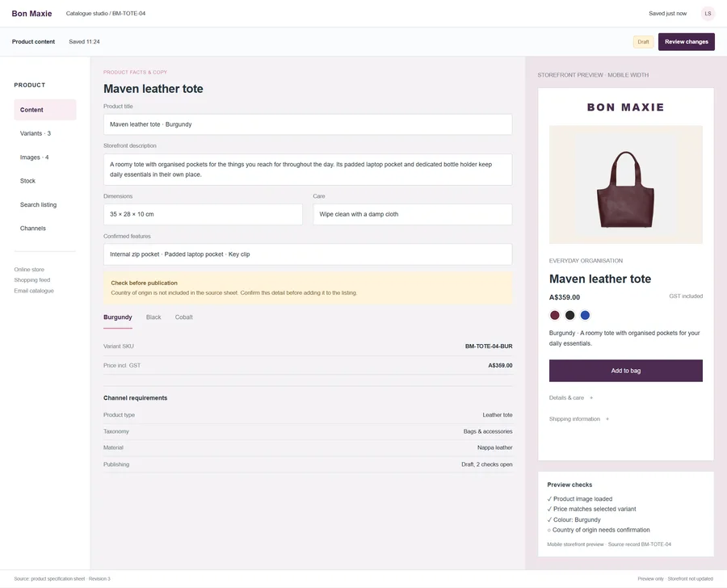Pick the black colour swatch in preview
The image size is (727, 588).
click(x=569, y=315)
